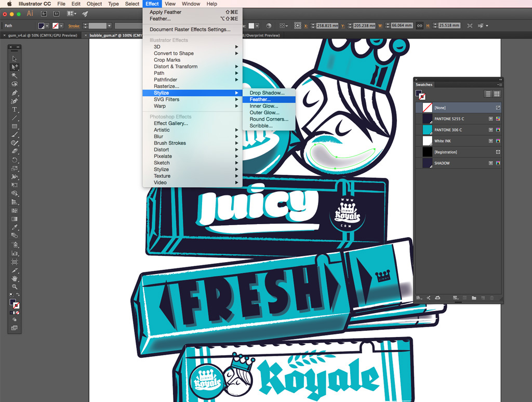Expand the stroke weight dropdown
The width and height of the screenshot is (532, 402).
(x=109, y=25)
